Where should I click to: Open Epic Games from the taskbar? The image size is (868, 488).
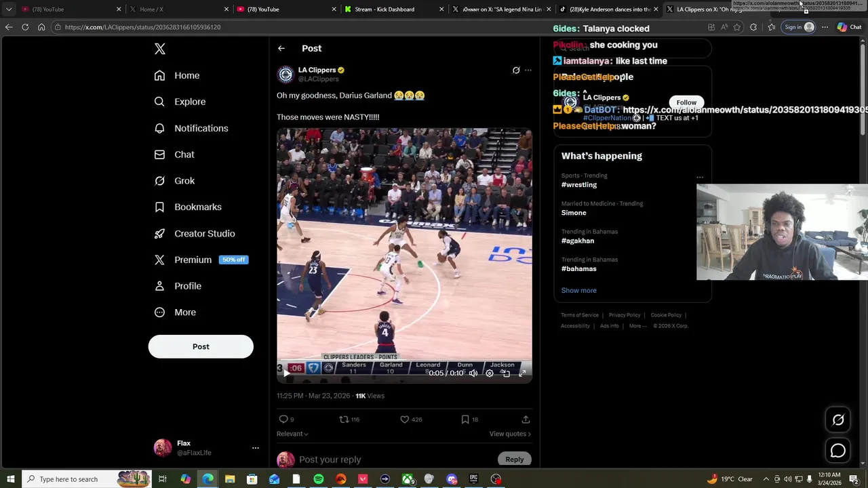(474, 479)
